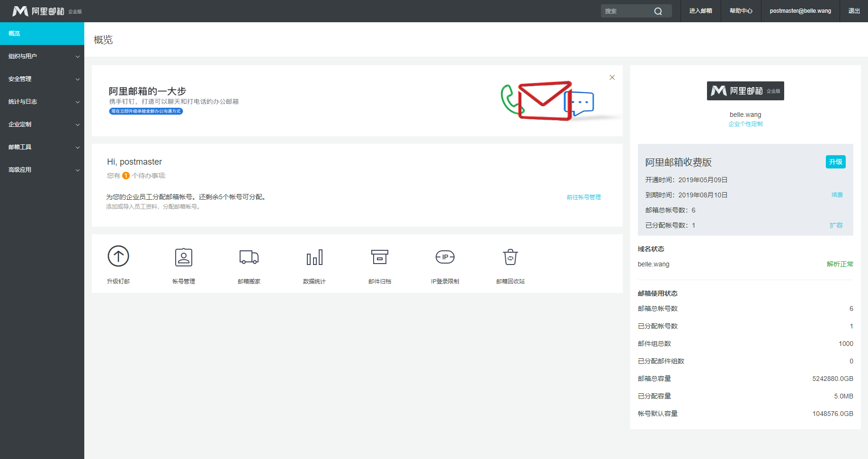Expand the 组织与用户 sidebar menu
This screenshot has height=459, width=868.
click(42, 56)
